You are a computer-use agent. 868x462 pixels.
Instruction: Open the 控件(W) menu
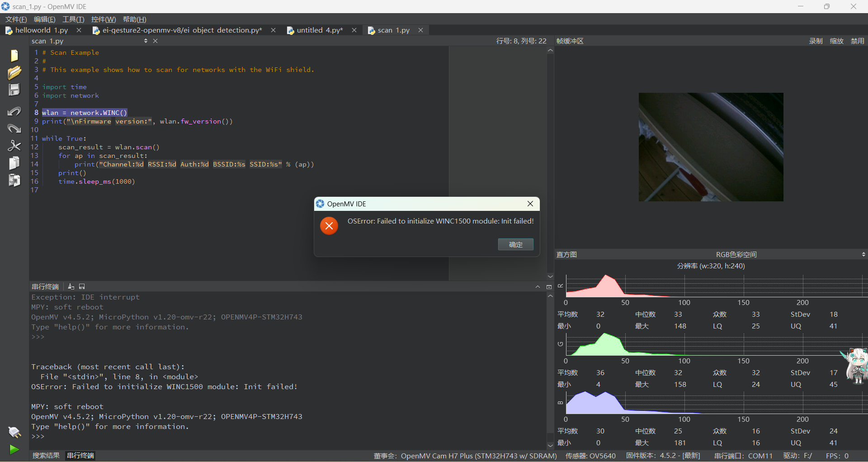point(104,19)
